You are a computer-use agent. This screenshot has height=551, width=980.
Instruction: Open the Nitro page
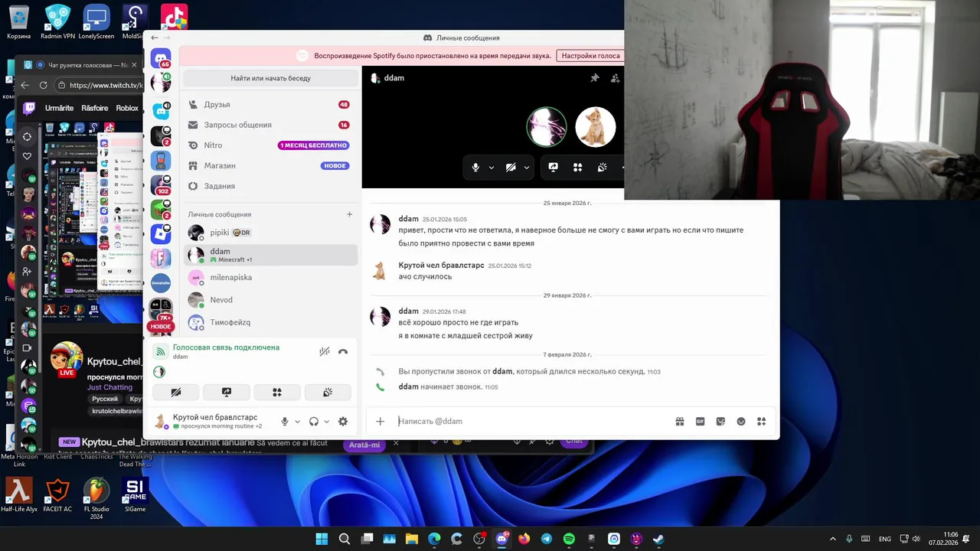269,145
